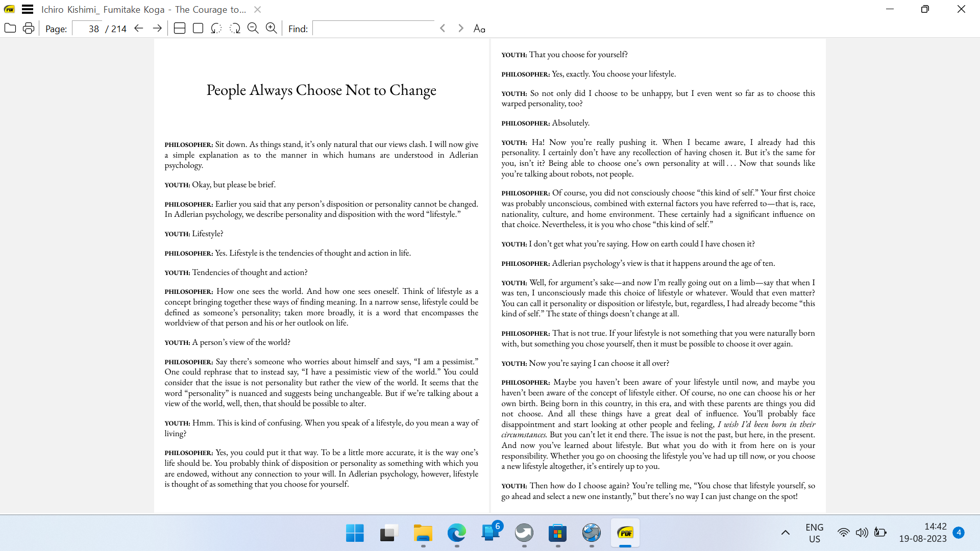
Task: Zoom in on the document
Action: coord(272,28)
